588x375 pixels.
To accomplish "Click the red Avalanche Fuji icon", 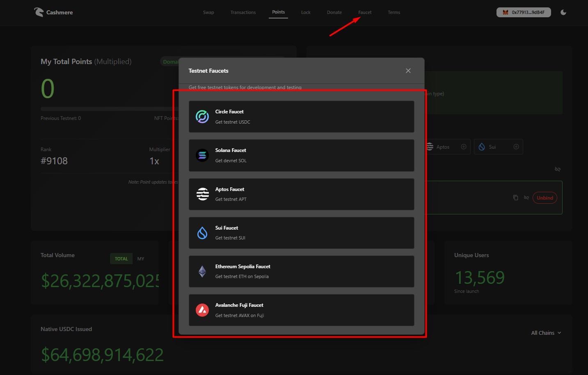I will click(x=202, y=310).
